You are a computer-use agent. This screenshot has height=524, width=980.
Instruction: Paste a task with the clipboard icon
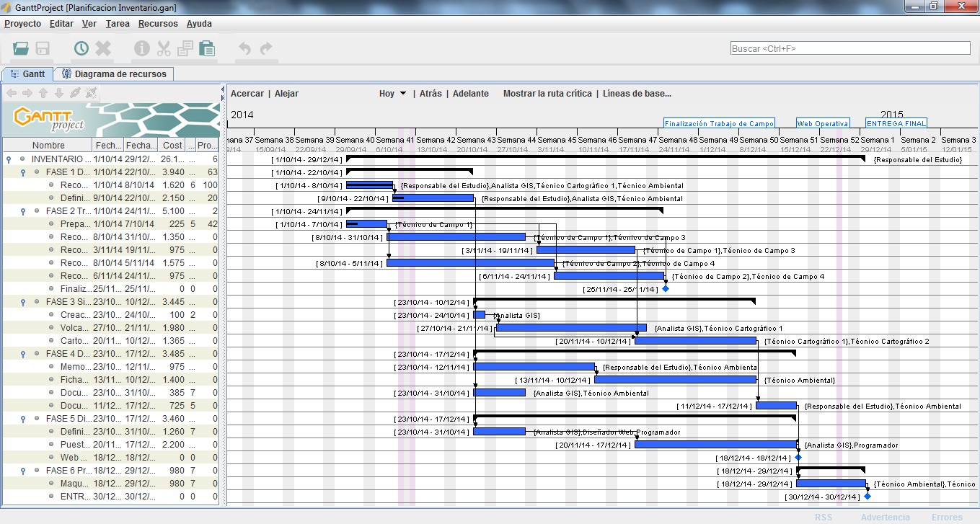208,48
